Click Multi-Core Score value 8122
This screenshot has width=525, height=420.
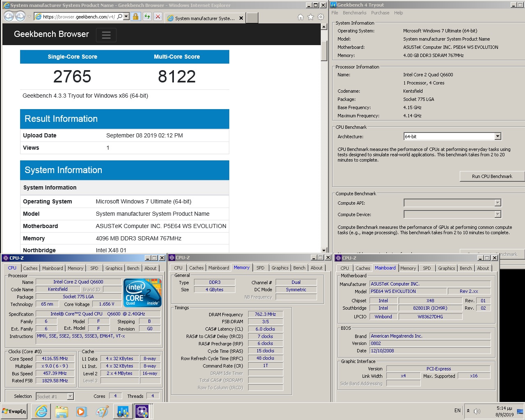coord(177,77)
